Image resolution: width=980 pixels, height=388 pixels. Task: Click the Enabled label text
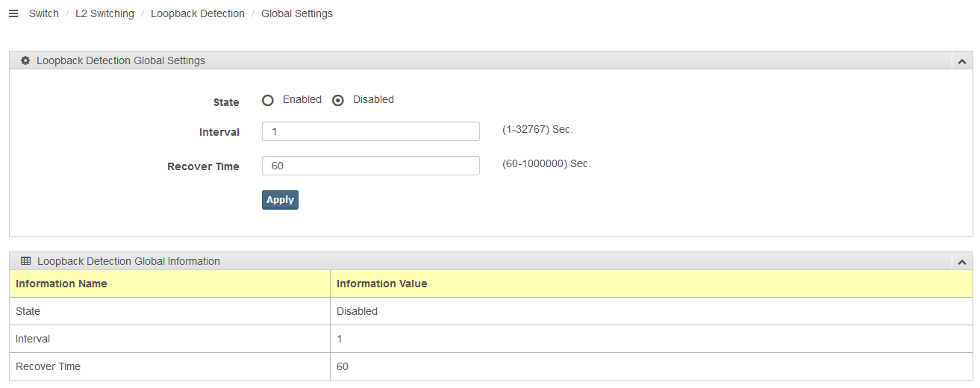pyautogui.click(x=302, y=99)
